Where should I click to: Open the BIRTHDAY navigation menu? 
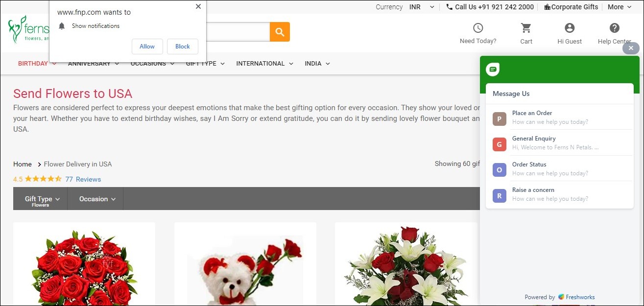tap(37, 63)
